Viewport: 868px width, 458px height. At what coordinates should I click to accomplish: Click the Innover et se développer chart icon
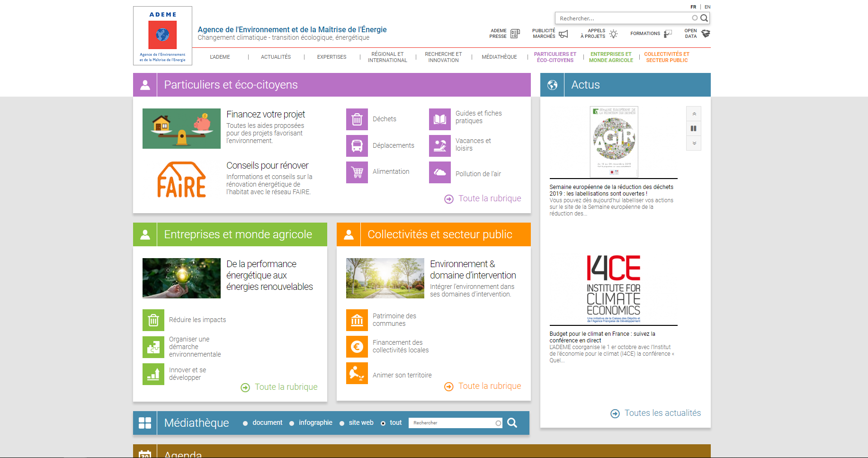click(x=153, y=374)
